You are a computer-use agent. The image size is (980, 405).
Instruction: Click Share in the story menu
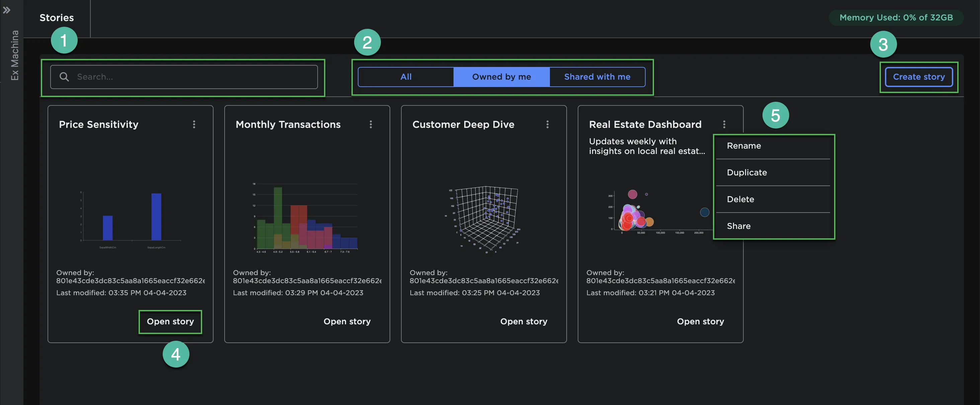coord(738,226)
